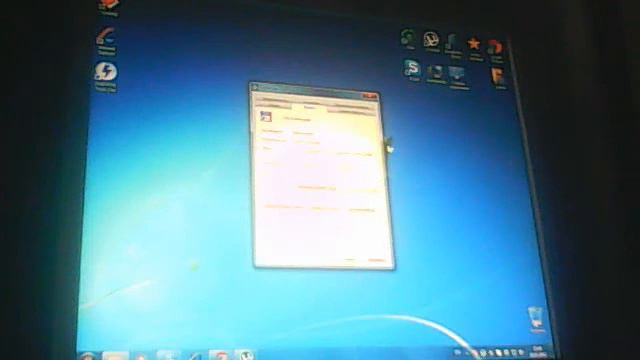The image size is (640, 360).
Task: Close the properties dialog with red X
Action: coord(370,96)
